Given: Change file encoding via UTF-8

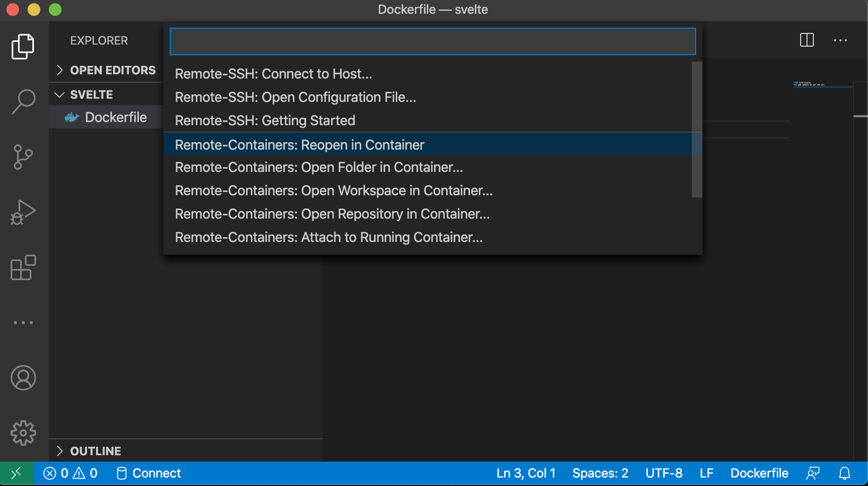Looking at the screenshot, I should 664,473.
